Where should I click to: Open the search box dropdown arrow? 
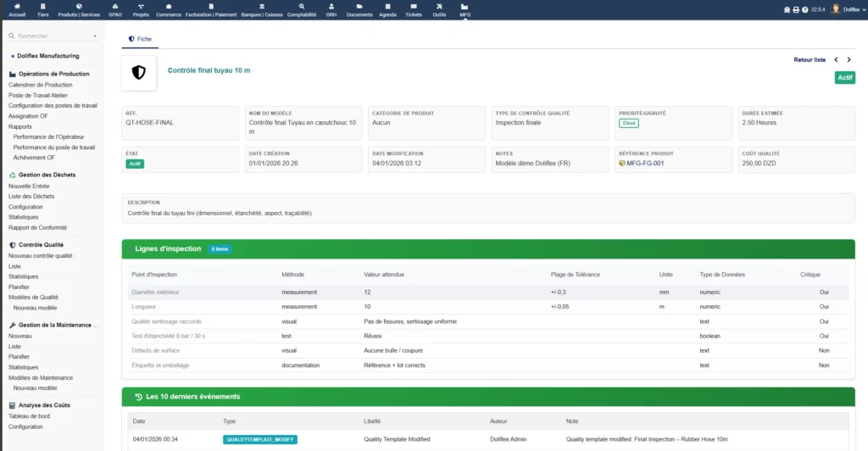(95, 36)
